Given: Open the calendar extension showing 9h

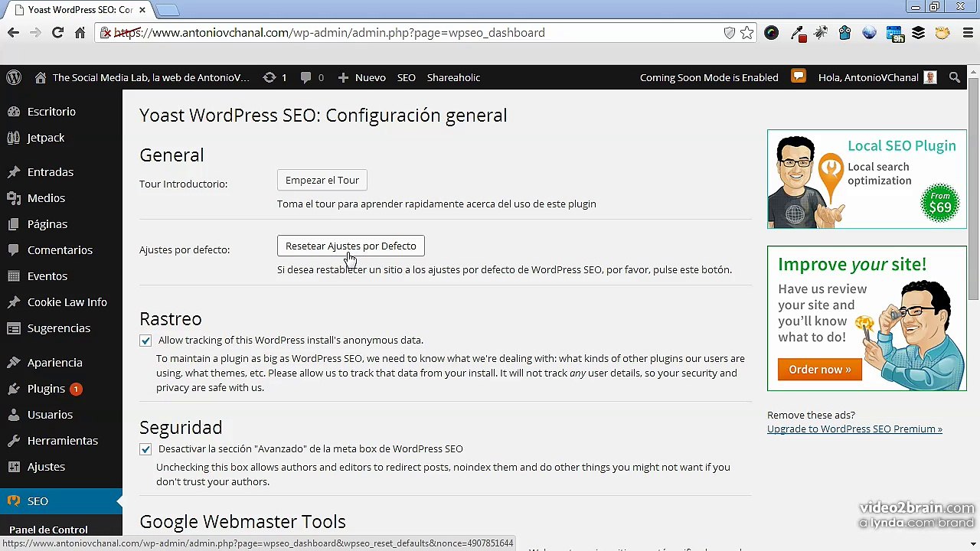Looking at the screenshot, I should [894, 34].
